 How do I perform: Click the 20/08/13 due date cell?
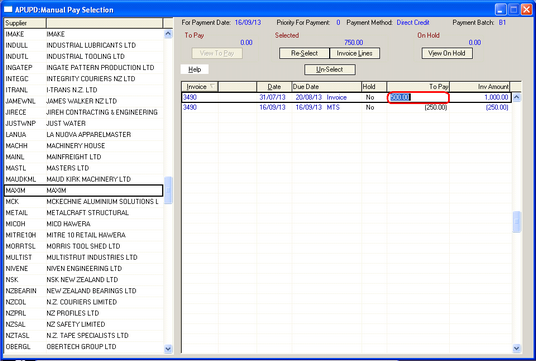pyautogui.click(x=309, y=97)
